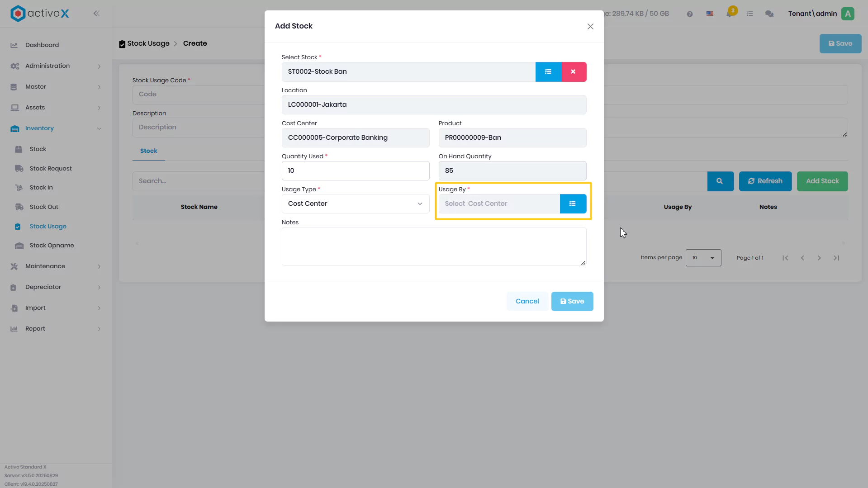Click the Usage By column header
This screenshot has width=868, height=488.
click(x=678, y=207)
